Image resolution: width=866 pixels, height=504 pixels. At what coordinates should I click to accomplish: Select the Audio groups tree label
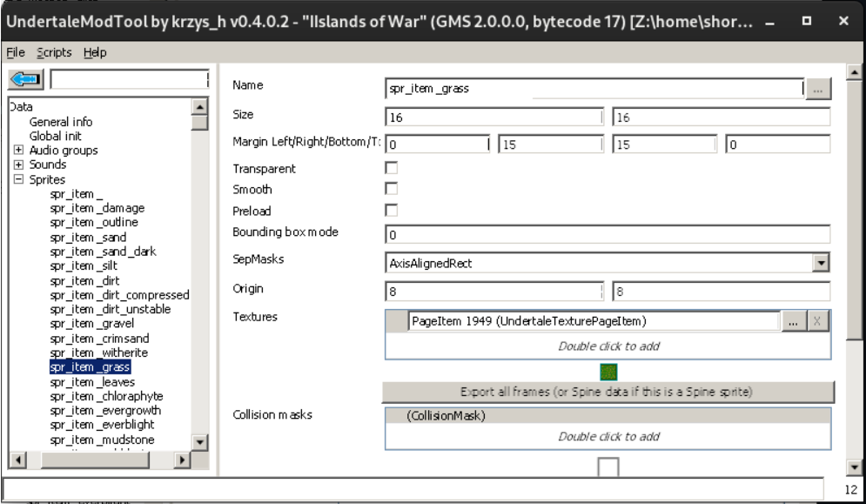[64, 150]
